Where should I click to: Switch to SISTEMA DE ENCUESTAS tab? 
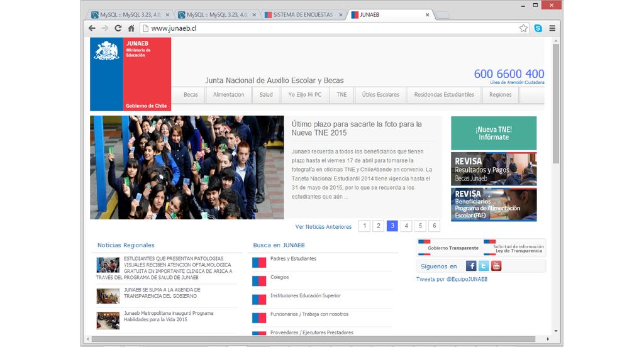coord(303,15)
